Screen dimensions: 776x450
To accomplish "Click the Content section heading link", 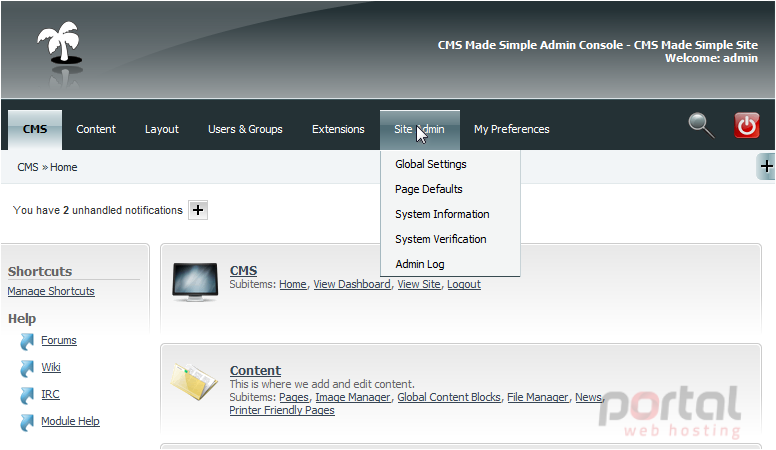I will point(255,370).
